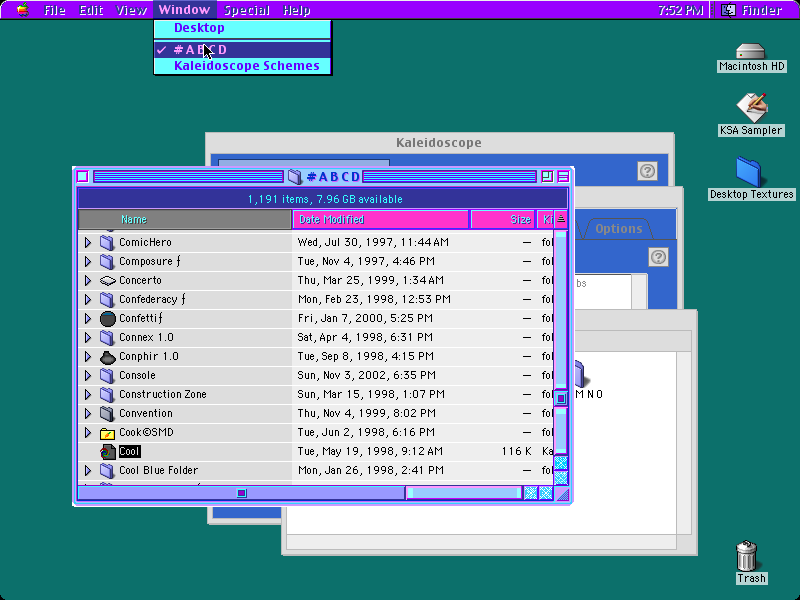Image resolution: width=800 pixels, height=600 pixels.
Task: Click the Kaleidoscope window title bar
Action: tap(439, 142)
